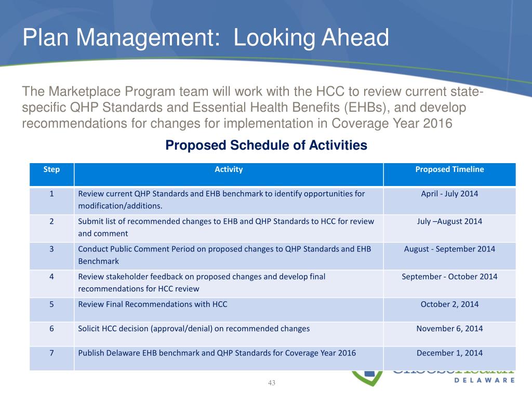
Task: Select step number 3 cell
Action: coord(51,256)
